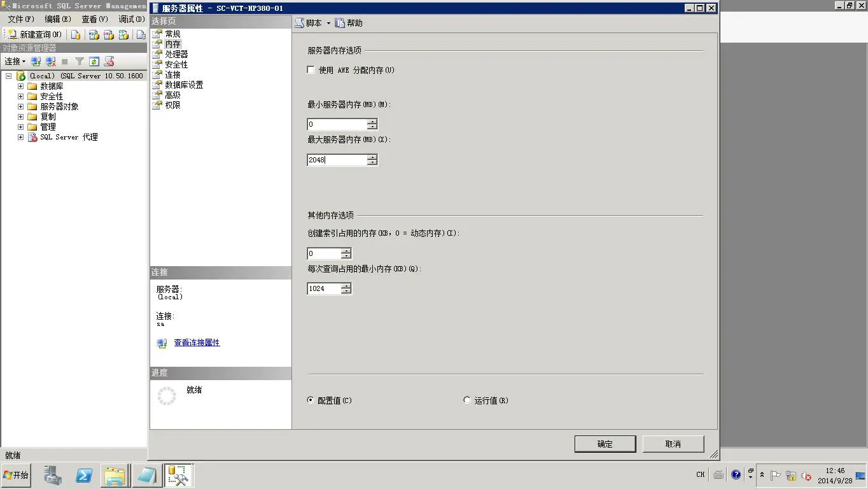The image size is (868, 489).
Task: Click the connect object explorer icon
Action: pos(36,61)
